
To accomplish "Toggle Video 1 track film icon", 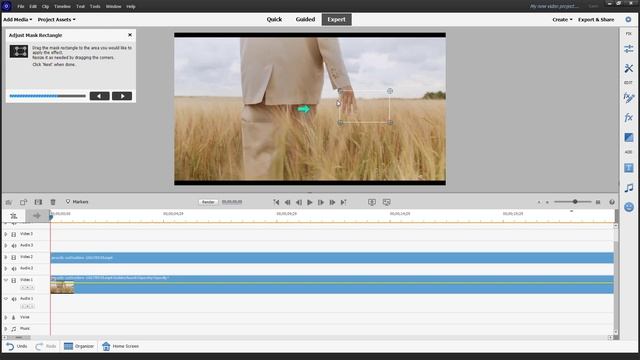I will click(x=13, y=280).
